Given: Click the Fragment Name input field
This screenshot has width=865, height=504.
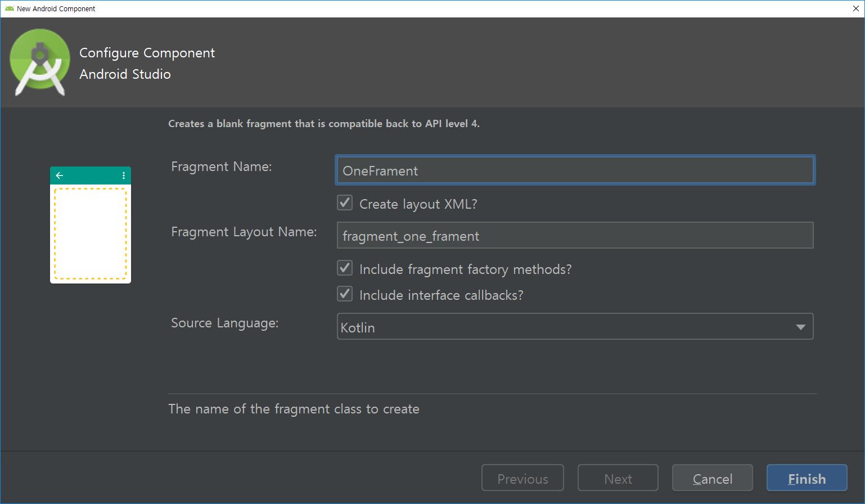Looking at the screenshot, I should [x=575, y=170].
